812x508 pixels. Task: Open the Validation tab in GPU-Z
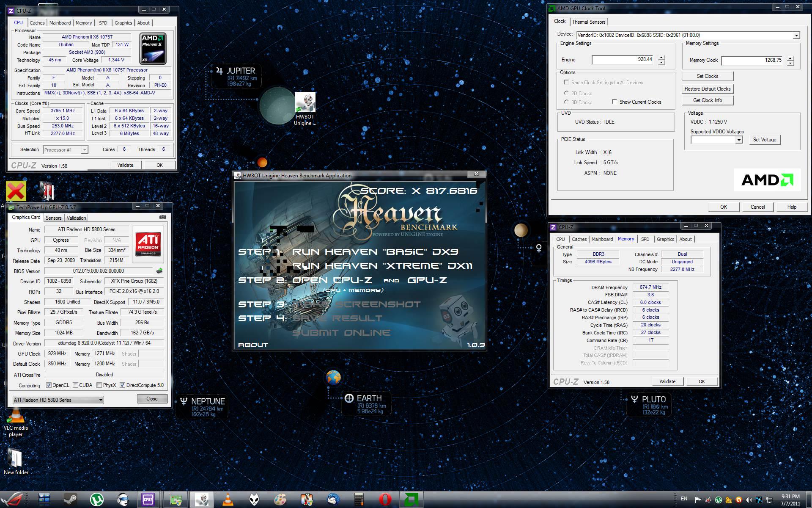point(76,218)
